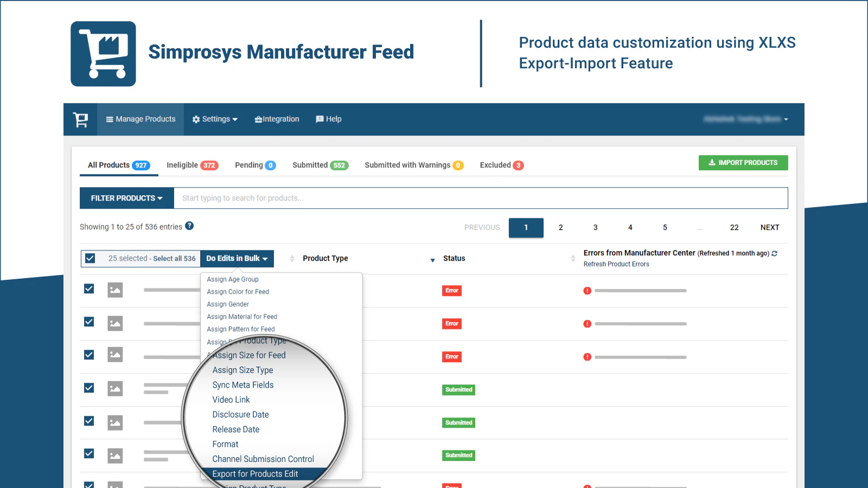Screen dimensions: 868x488
Task: Switch to Submitted with Warnings tab
Action: click(414, 165)
